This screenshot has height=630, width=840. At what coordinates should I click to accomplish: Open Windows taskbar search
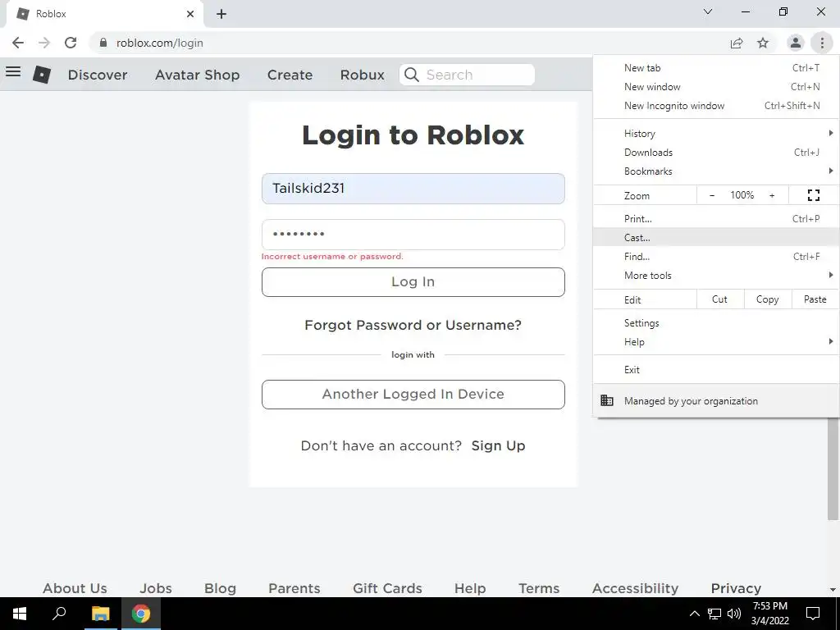click(x=59, y=614)
